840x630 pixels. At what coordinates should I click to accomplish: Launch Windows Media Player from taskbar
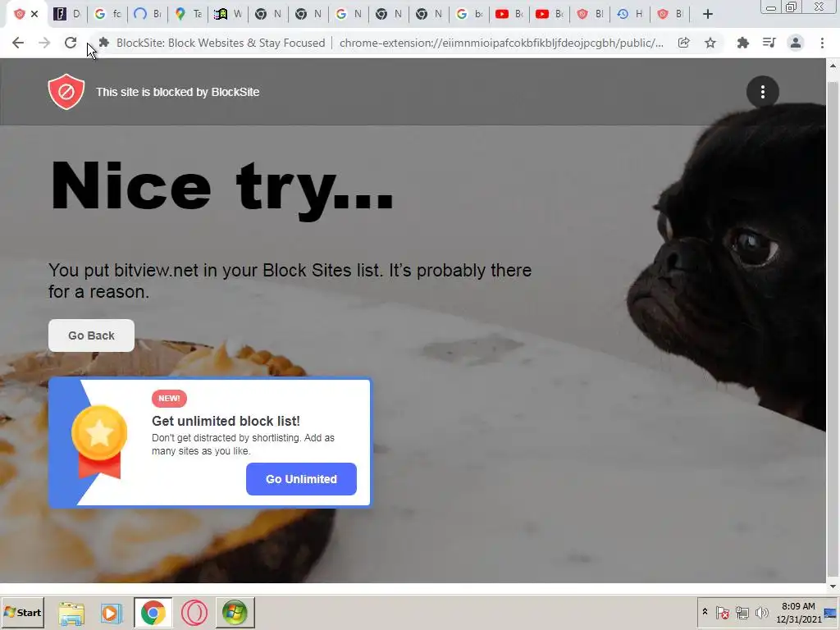click(x=112, y=613)
